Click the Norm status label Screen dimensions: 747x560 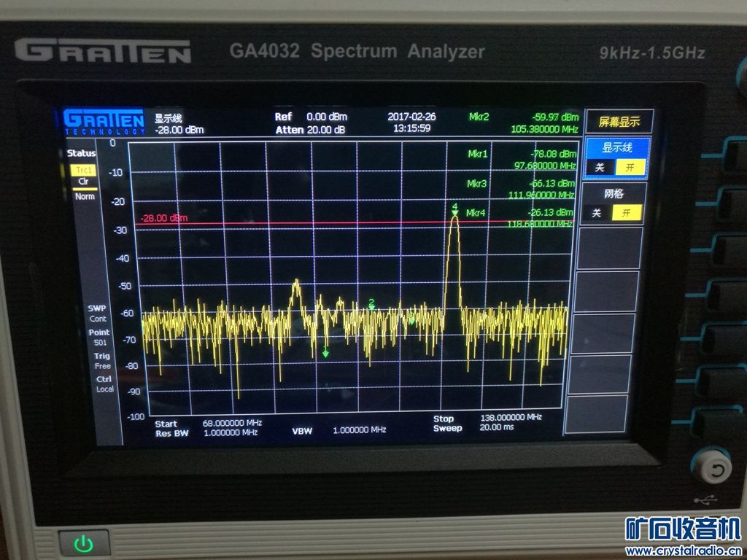tap(85, 196)
